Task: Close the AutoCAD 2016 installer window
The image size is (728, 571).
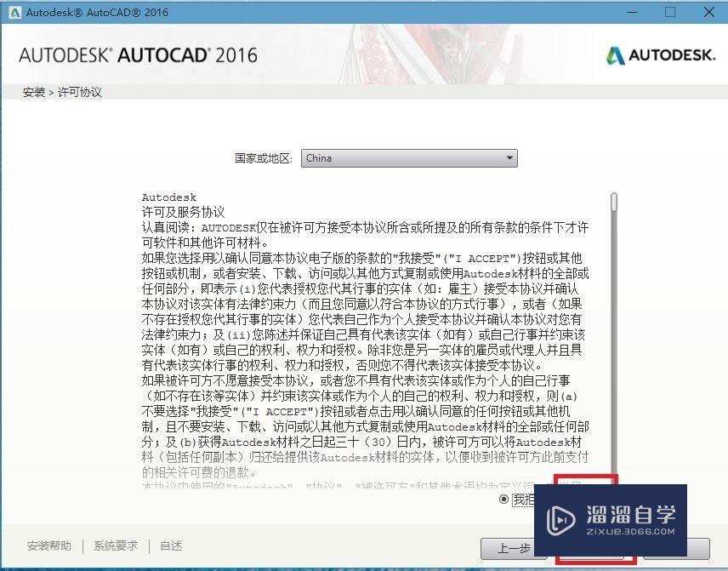Action: 709,12
